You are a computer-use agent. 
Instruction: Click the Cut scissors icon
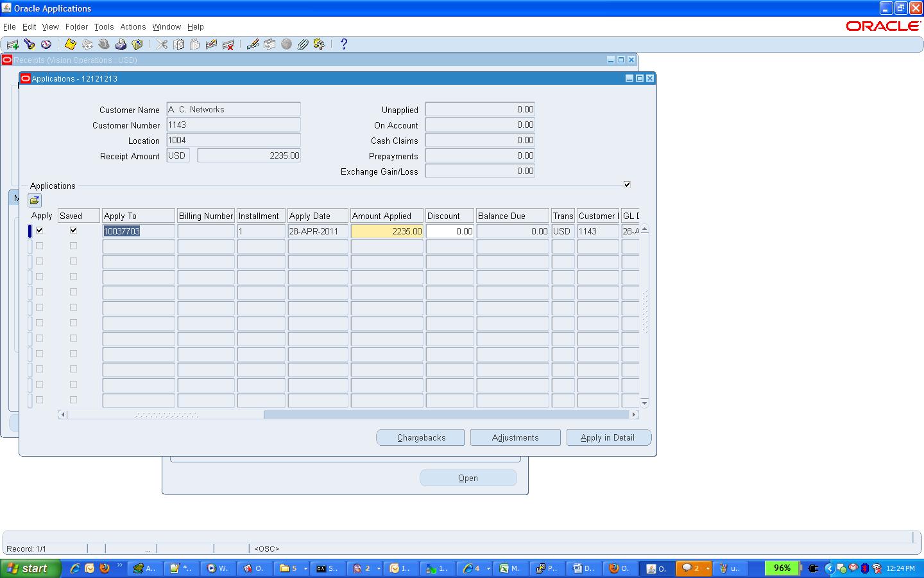162,44
